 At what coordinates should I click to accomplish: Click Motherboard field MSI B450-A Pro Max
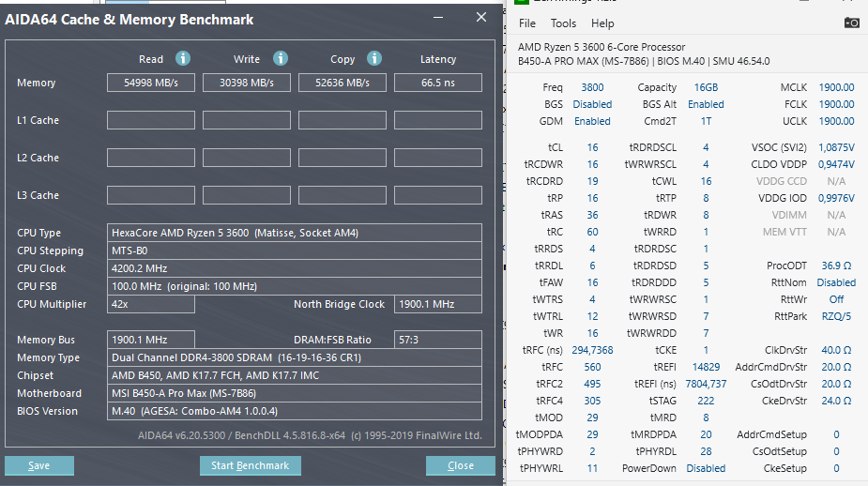tap(295, 393)
